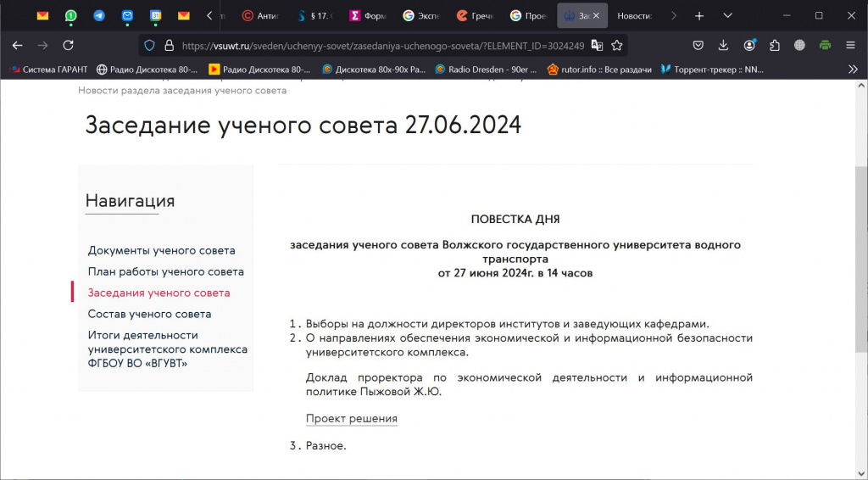Image resolution: width=868 pixels, height=480 pixels.
Task: Reload the current page
Action: coord(68,46)
